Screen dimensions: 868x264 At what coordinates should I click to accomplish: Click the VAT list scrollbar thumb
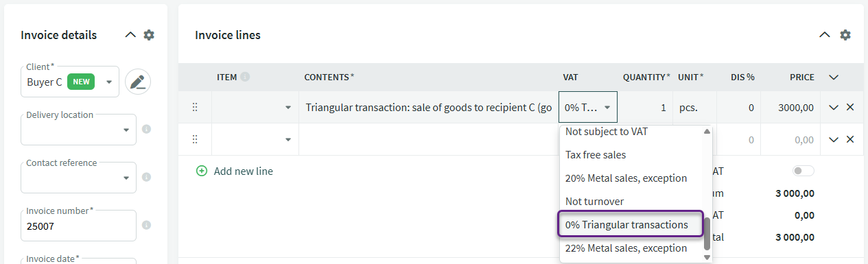(707, 234)
